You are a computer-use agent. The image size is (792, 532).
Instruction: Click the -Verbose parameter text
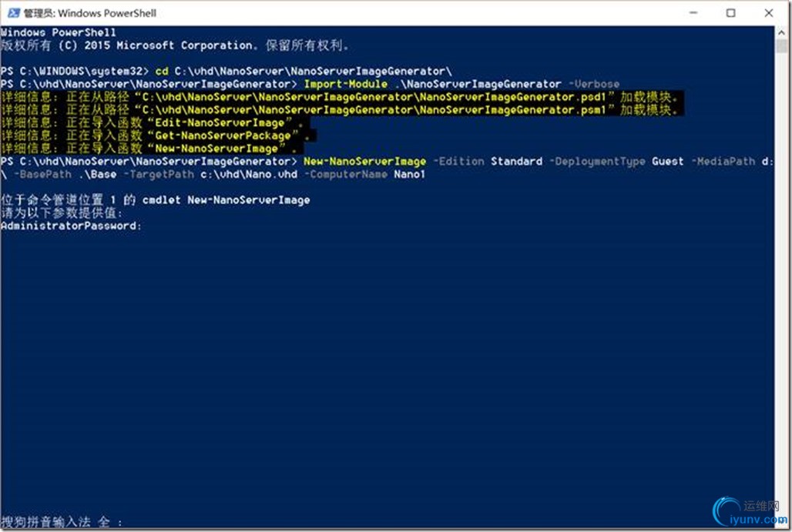[x=594, y=84]
